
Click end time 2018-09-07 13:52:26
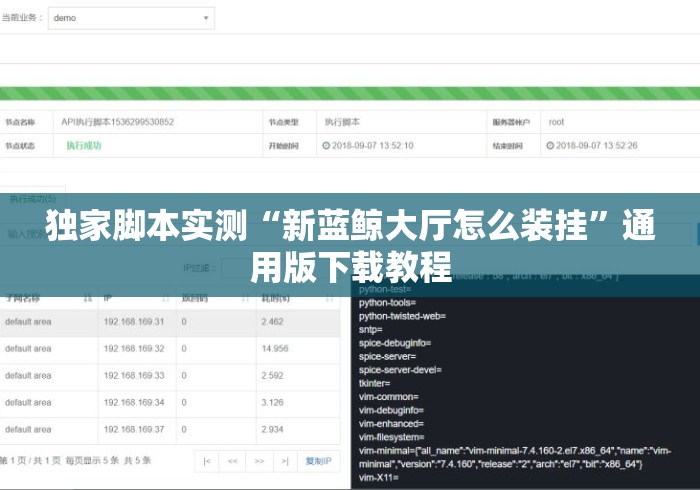[x=596, y=145]
